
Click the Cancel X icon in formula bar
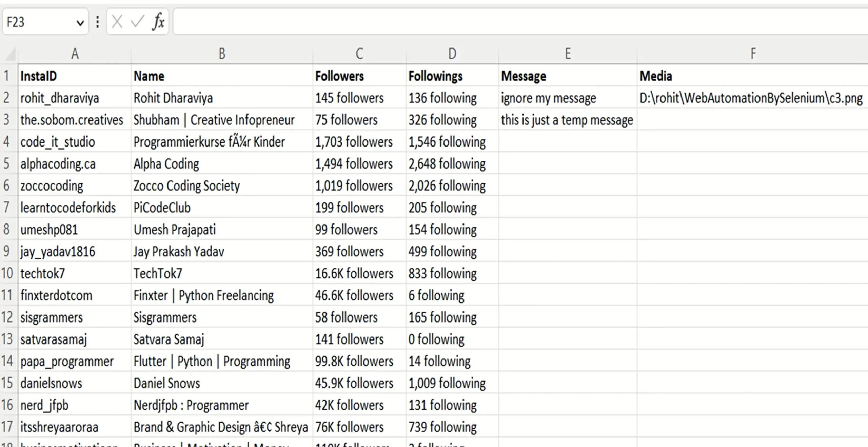tap(117, 22)
